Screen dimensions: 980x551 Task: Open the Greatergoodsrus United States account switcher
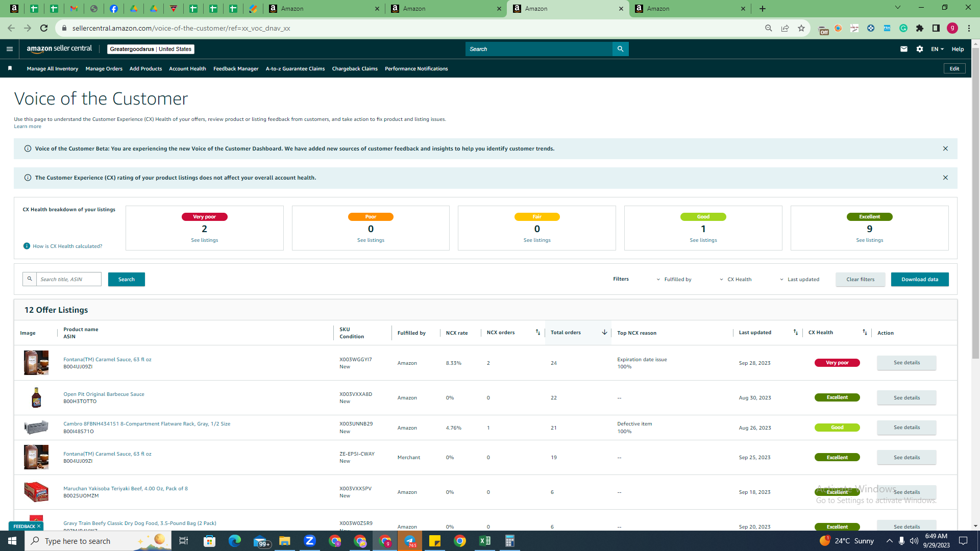tap(151, 49)
